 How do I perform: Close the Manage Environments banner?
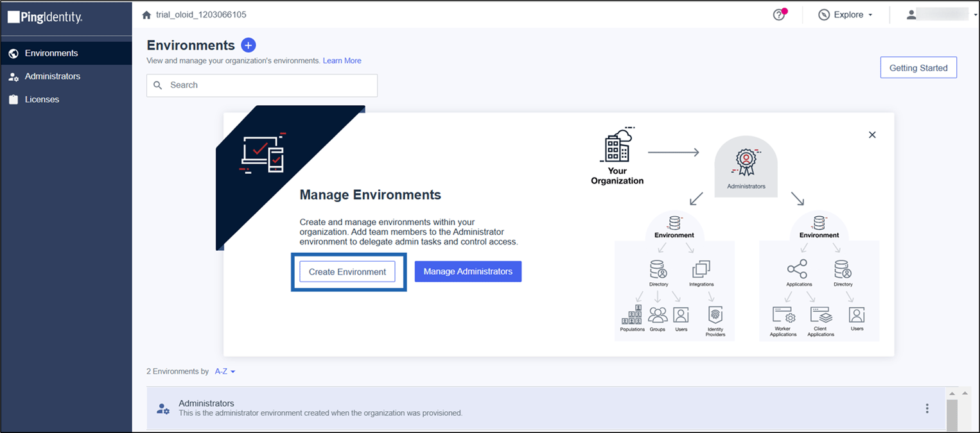(x=872, y=135)
